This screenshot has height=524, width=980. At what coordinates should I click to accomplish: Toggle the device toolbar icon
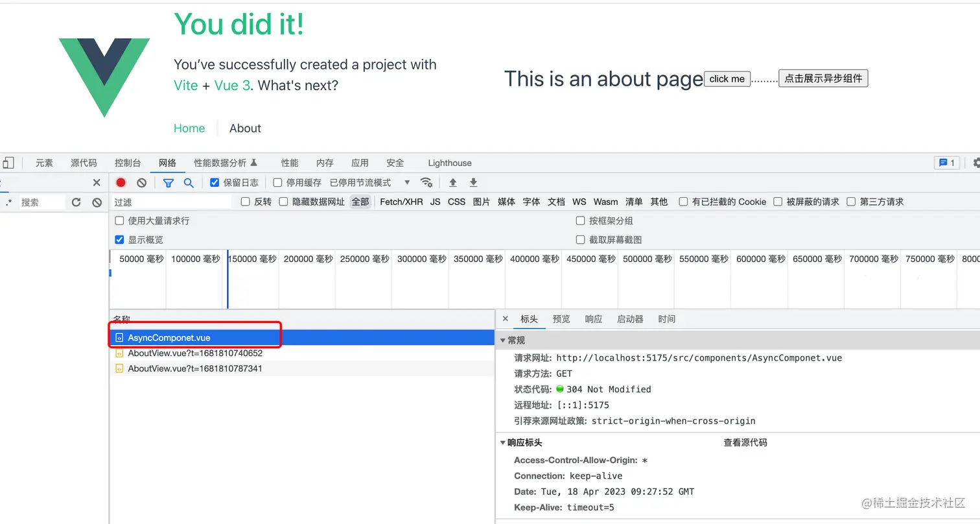pyautogui.click(x=8, y=163)
